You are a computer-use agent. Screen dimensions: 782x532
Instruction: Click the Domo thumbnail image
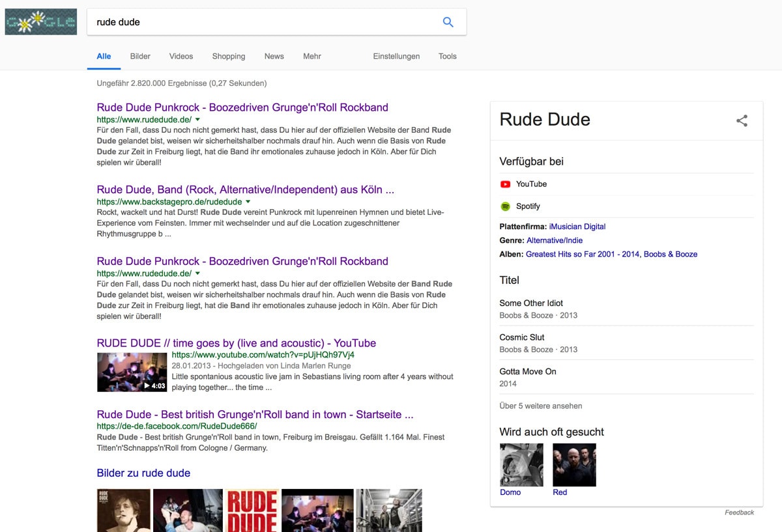pos(521,465)
